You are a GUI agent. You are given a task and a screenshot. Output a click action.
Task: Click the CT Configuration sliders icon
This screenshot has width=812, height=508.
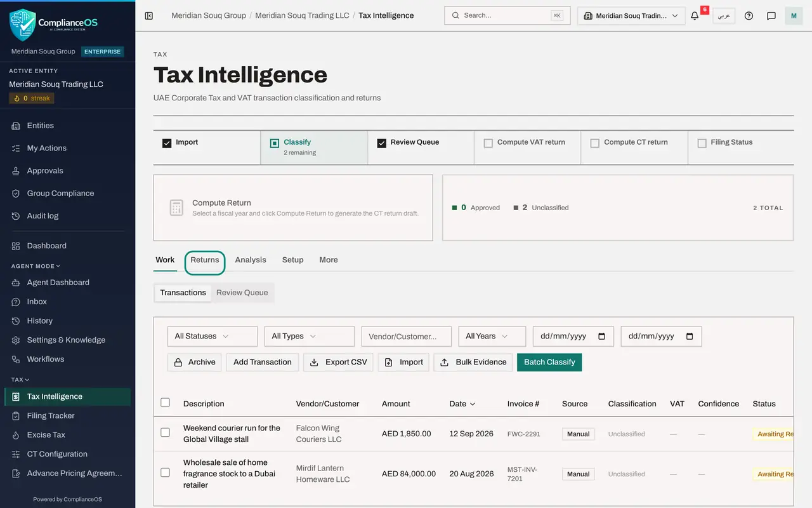pyautogui.click(x=16, y=454)
